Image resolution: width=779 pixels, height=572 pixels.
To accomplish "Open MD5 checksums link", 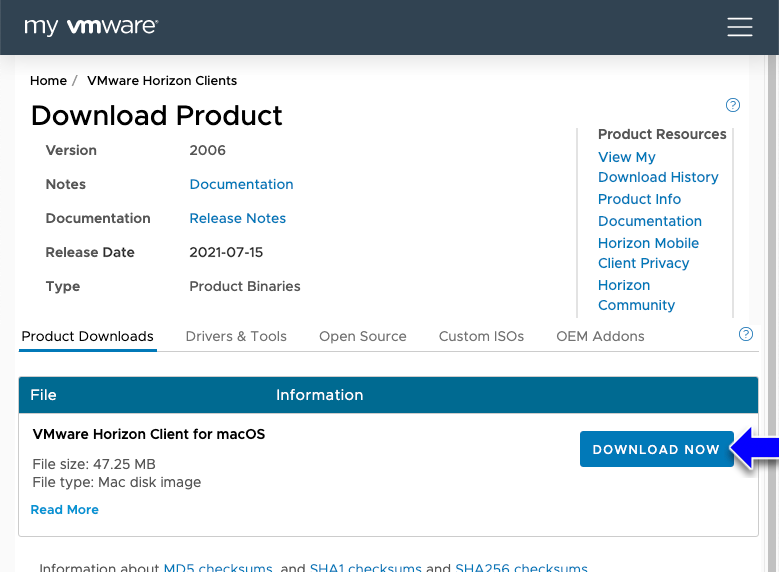I will [x=218, y=567].
